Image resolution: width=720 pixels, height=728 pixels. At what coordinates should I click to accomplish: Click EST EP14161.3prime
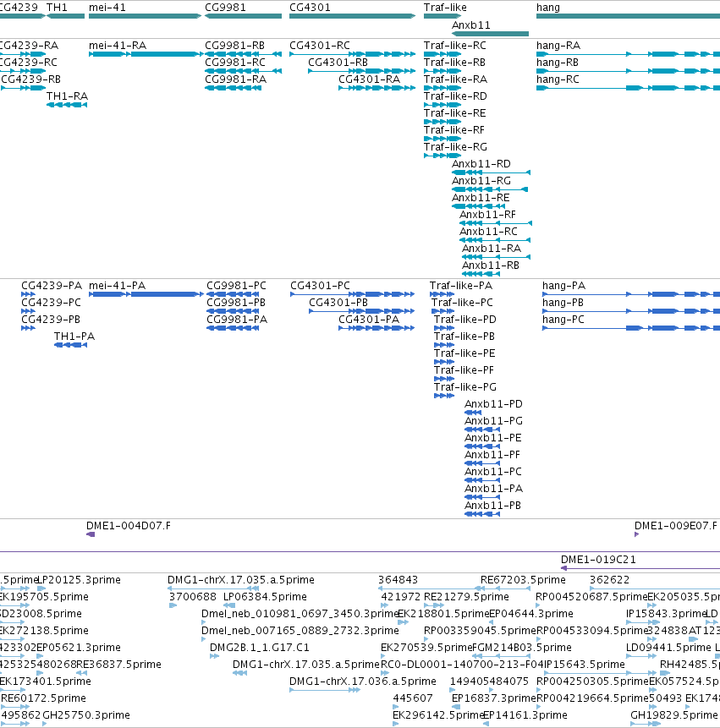coord(525,715)
